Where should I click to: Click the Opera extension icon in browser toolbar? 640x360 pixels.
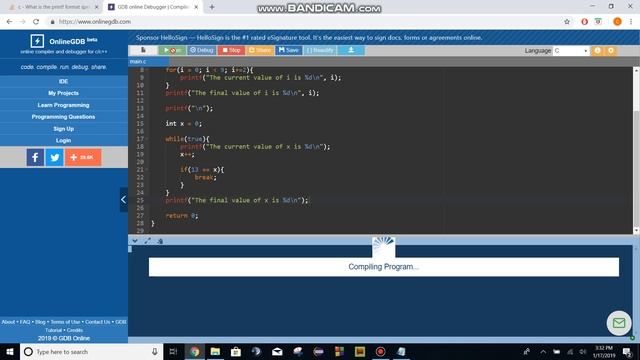click(584, 22)
